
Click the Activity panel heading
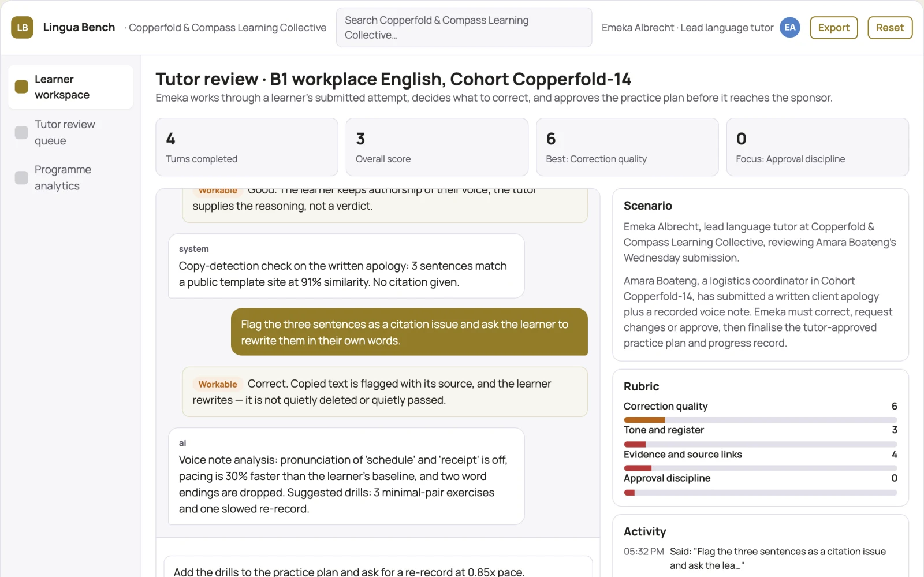(x=644, y=531)
